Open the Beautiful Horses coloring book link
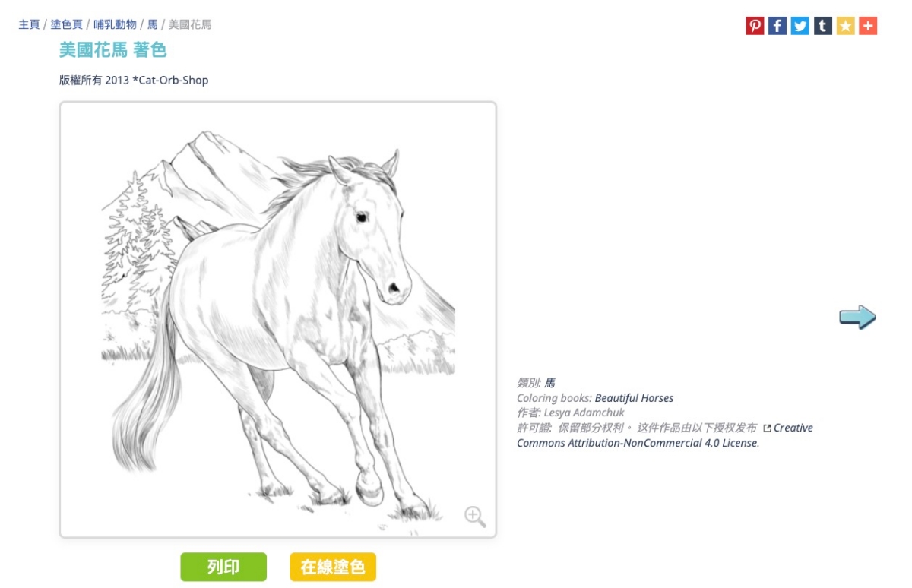The width and height of the screenshot is (912, 588). (634, 398)
